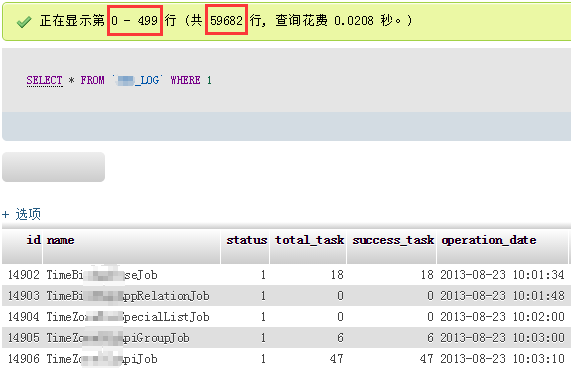Click name cell ending in ppRelationJob
Screen dimensions: 571x368
point(128,296)
